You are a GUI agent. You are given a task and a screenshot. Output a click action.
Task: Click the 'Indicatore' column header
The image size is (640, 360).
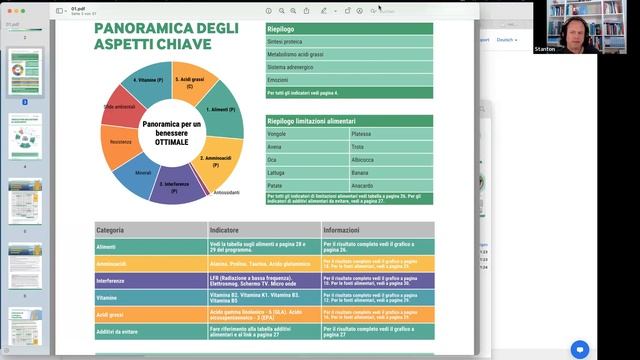pos(264,230)
